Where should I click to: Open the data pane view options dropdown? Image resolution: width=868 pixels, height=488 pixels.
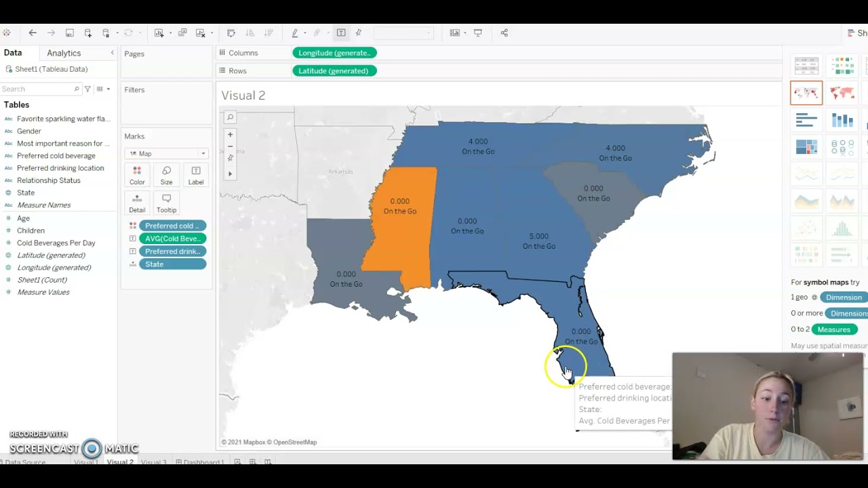[103, 89]
